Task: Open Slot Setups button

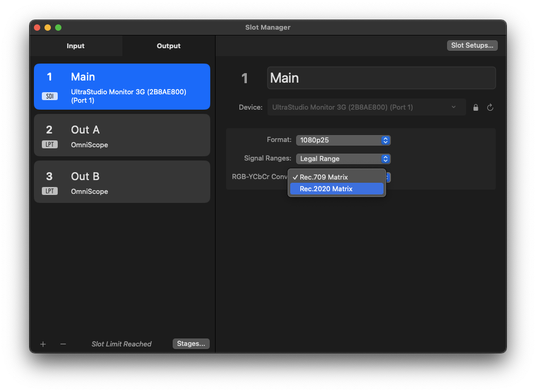Action: point(472,46)
